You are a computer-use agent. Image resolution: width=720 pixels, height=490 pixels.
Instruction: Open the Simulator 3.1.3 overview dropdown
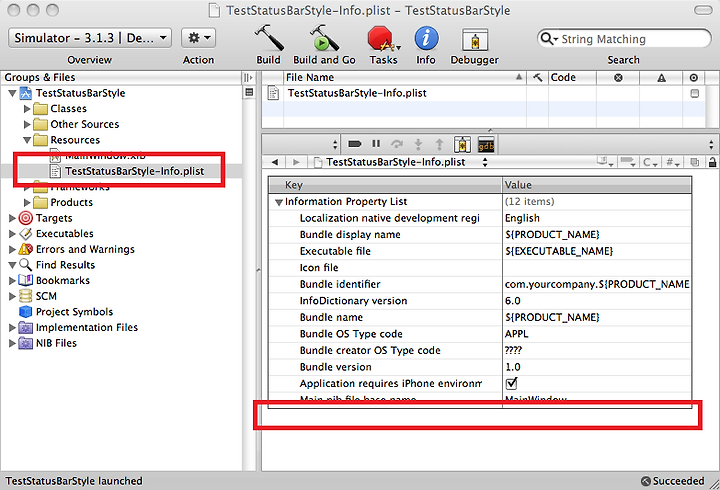coord(90,38)
